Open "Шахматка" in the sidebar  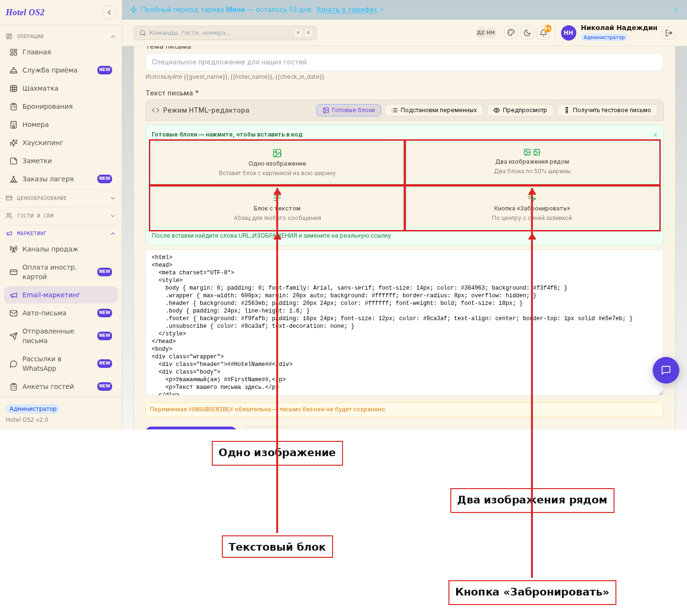coord(61,88)
